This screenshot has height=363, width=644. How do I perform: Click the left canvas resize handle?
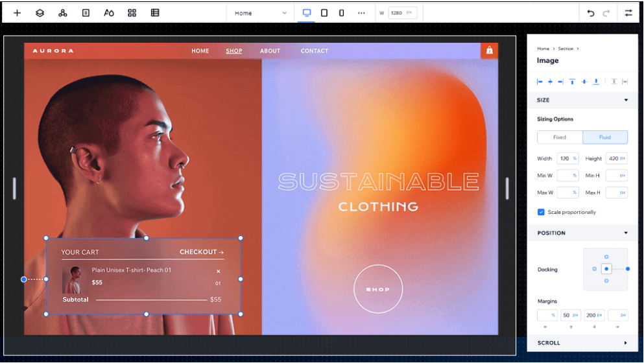tap(14, 189)
